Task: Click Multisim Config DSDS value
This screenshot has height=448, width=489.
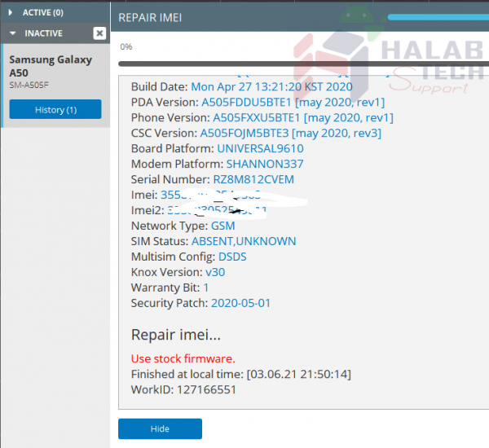Action: (232, 257)
